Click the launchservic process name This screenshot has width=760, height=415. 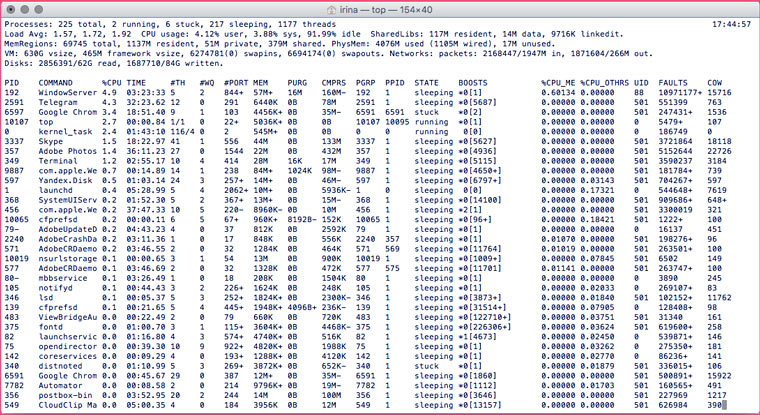(68, 337)
